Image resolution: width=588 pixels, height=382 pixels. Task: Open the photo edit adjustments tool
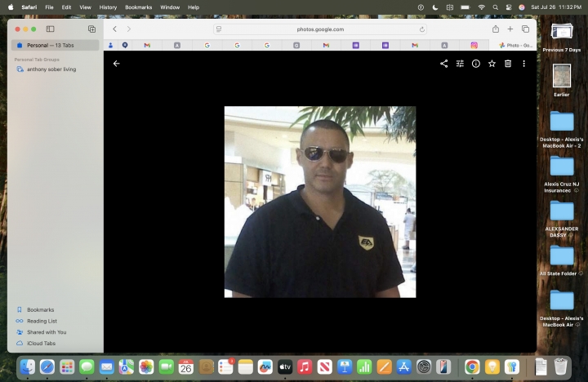point(460,63)
